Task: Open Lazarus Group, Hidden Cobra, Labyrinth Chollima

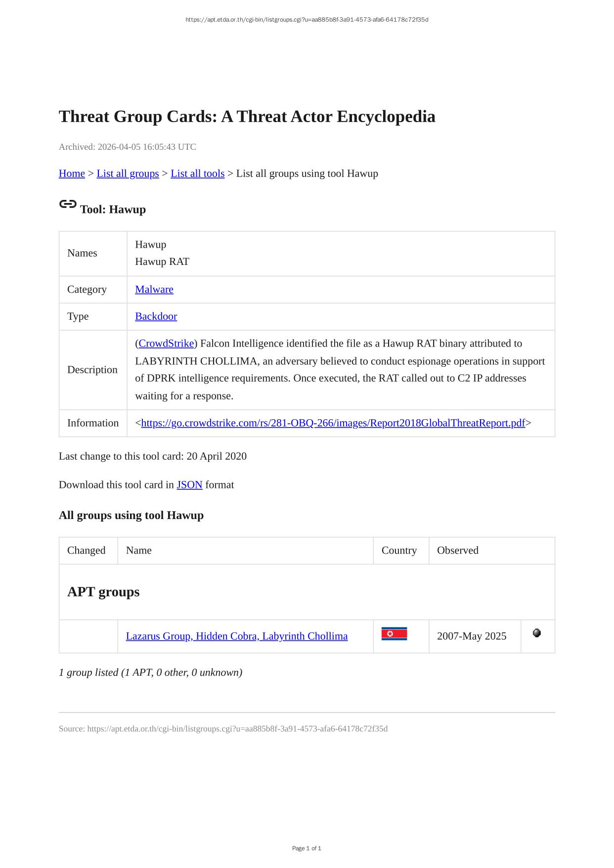Action: (x=236, y=636)
